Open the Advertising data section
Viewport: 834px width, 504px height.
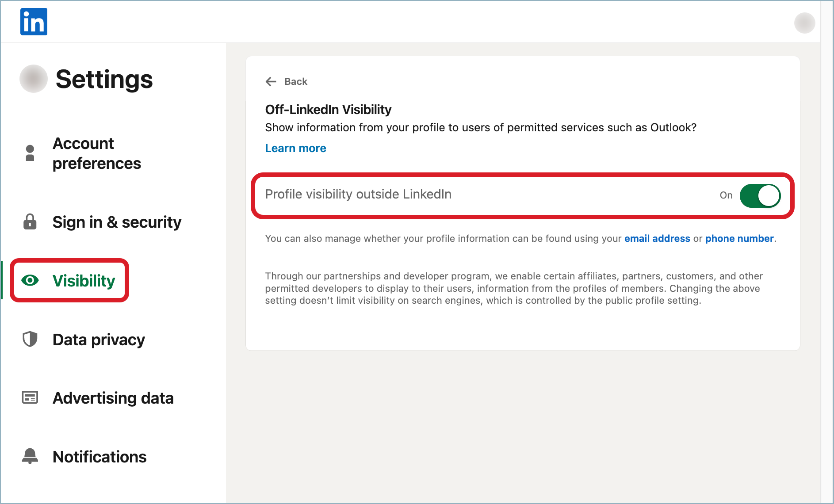tap(113, 398)
